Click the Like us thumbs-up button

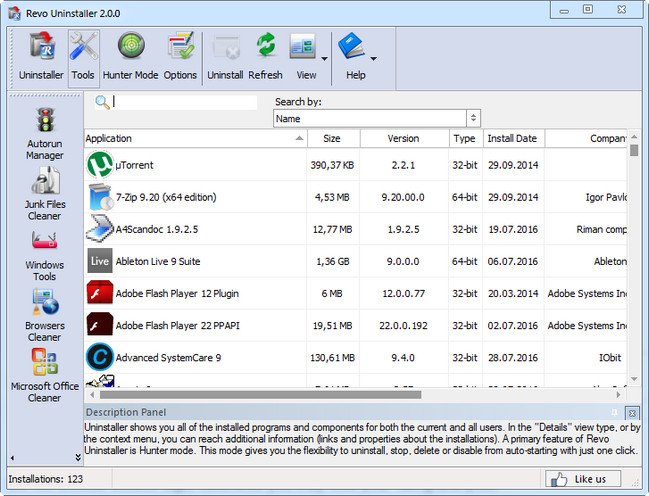(583, 479)
